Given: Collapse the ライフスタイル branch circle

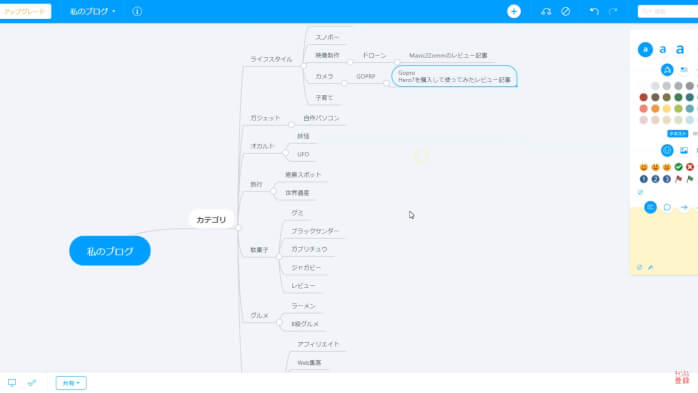Looking at the screenshot, I should click(304, 66).
